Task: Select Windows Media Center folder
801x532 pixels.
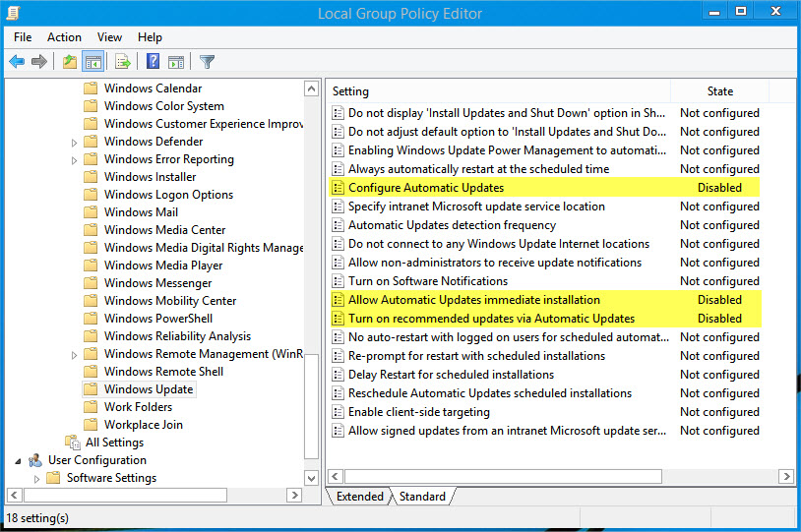Action: tap(164, 230)
